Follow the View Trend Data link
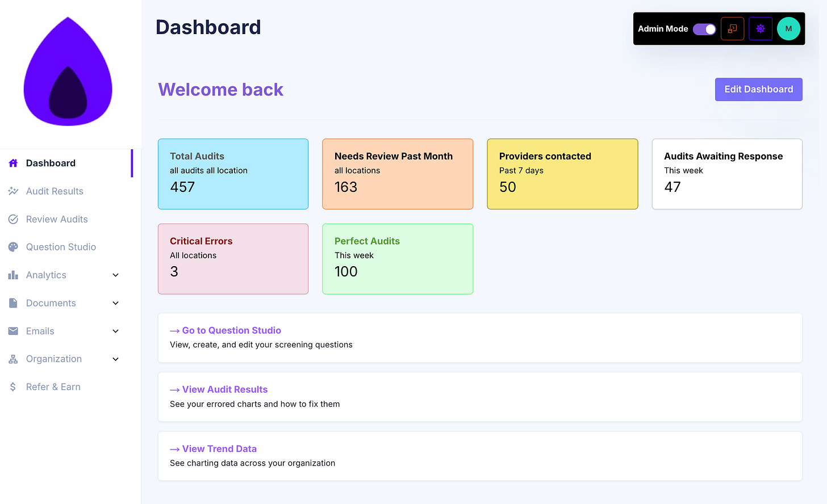The image size is (827, 504). pos(213,449)
